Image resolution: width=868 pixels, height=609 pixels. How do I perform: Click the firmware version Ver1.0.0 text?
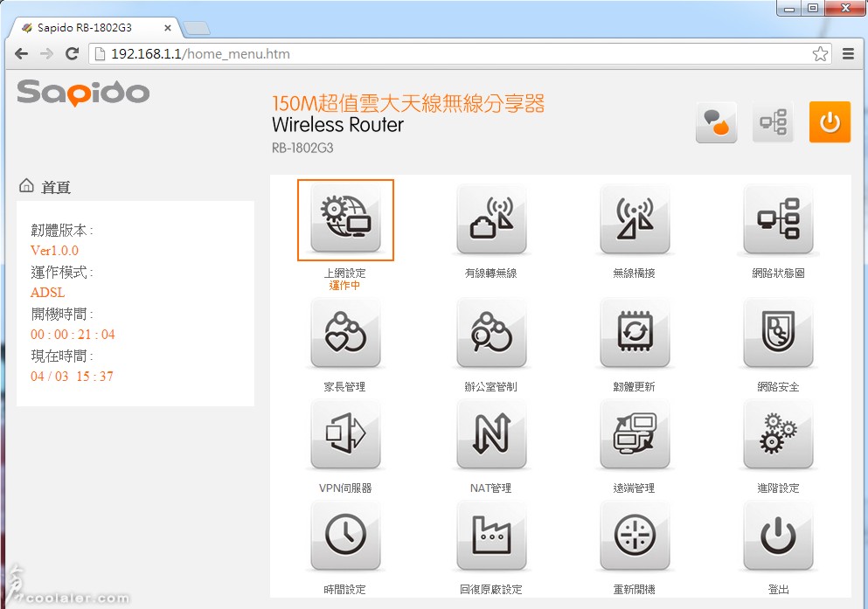point(54,251)
